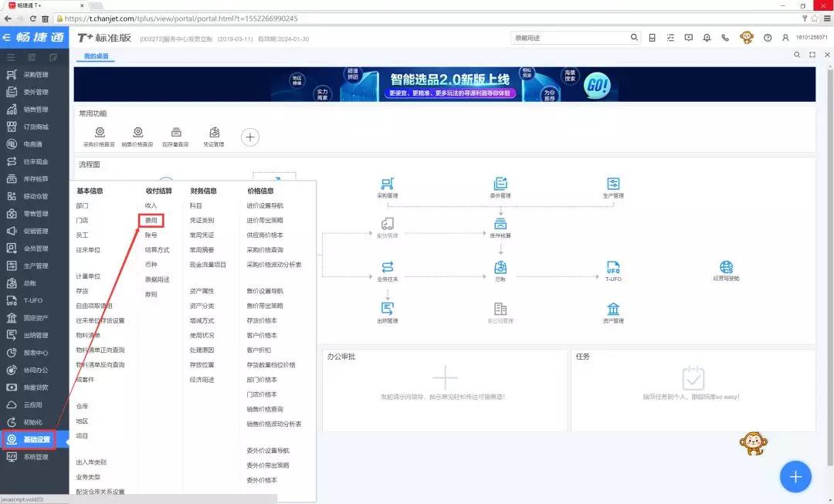Screen dimensions: 834x504
Task: Open 订货商城 in the left sidebar
Action: [35, 127]
